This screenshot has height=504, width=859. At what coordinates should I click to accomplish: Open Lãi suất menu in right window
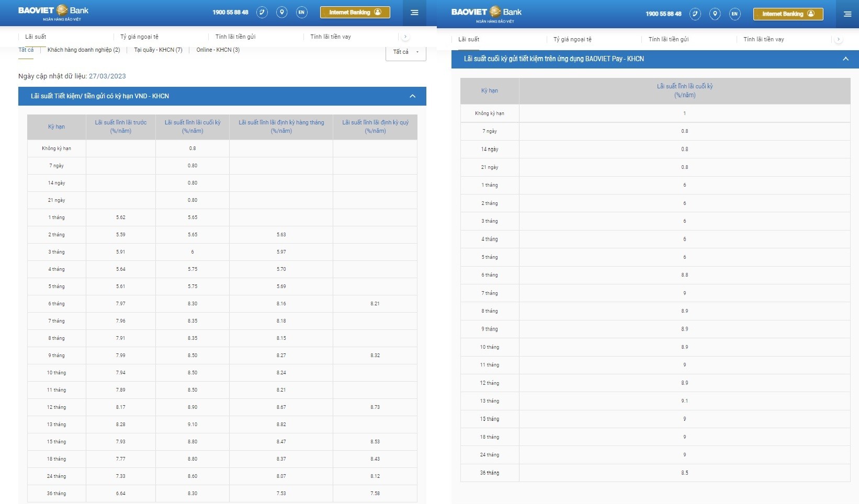[469, 39]
